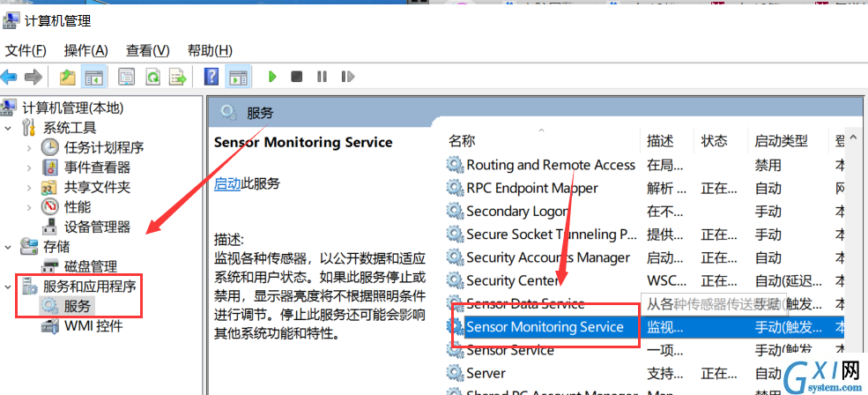Click the Restart Service toolbar icon
This screenshot has height=395, width=868.
(x=348, y=77)
